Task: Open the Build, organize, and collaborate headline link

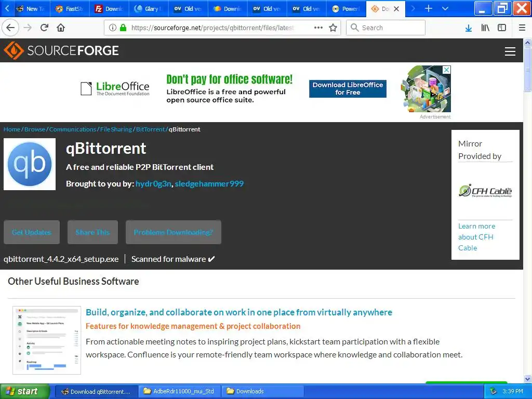Action: [239, 312]
